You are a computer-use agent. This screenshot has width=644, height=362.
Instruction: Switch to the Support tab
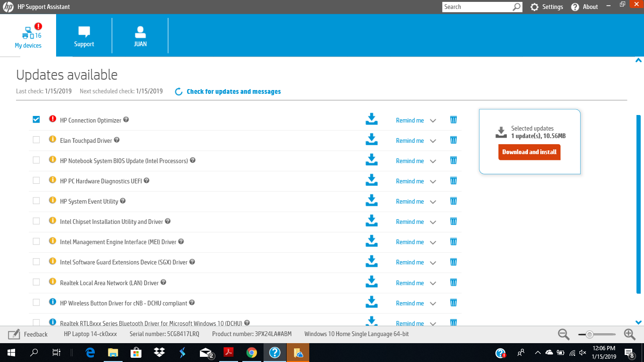84,36
